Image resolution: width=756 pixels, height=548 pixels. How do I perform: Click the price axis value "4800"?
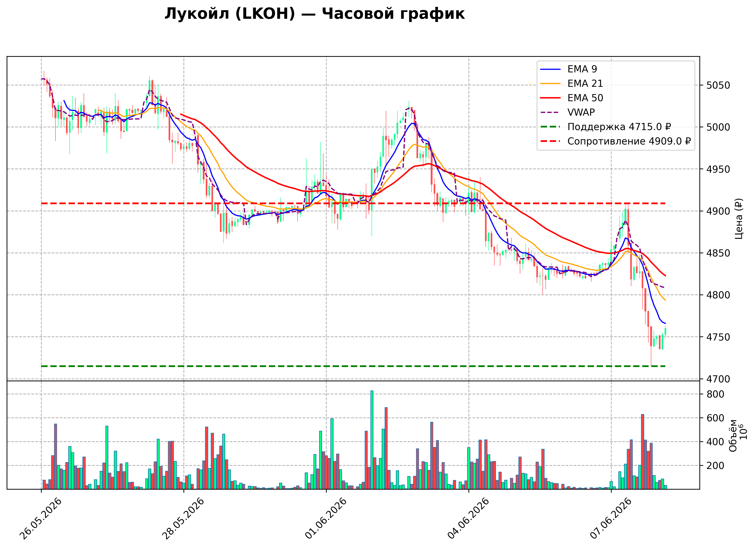[x=718, y=295]
